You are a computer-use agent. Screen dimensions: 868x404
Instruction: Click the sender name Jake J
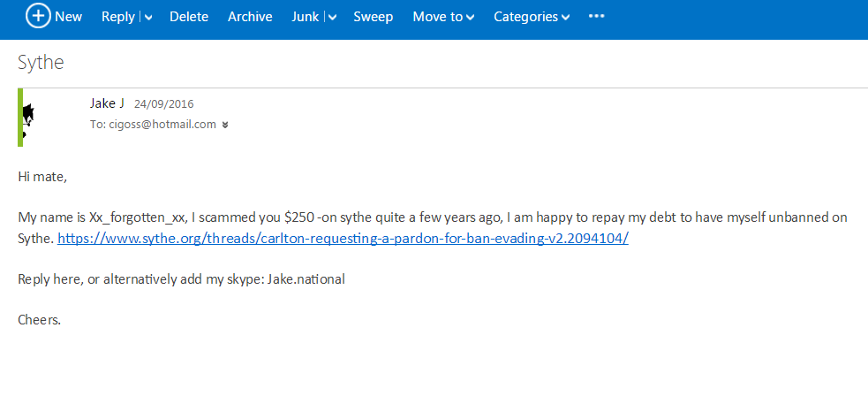pos(107,103)
